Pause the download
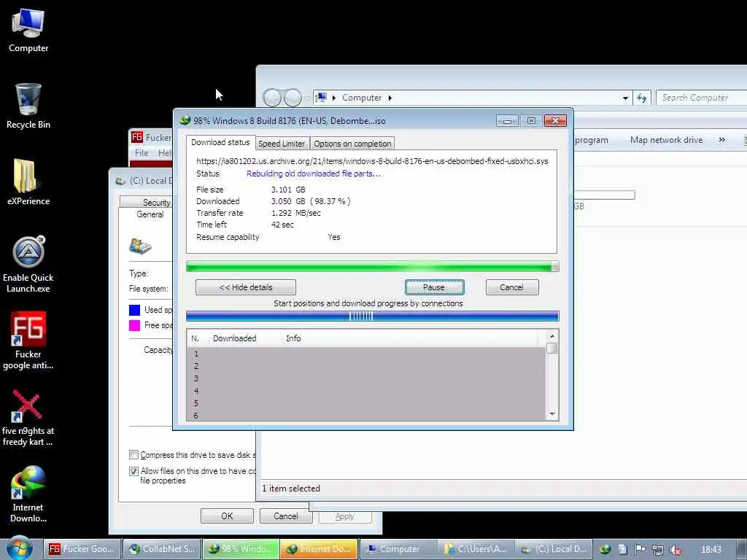747x560 pixels. click(435, 287)
